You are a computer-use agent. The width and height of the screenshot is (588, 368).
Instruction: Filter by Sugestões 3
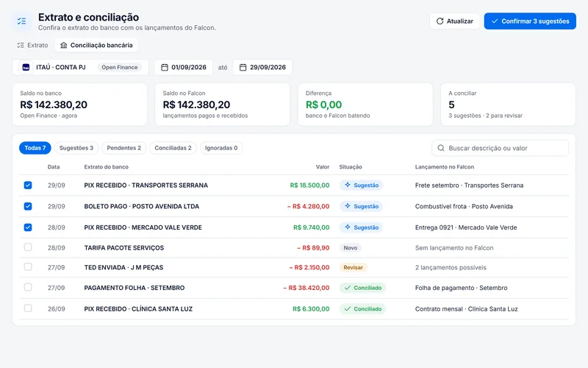(x=76, y=148)
